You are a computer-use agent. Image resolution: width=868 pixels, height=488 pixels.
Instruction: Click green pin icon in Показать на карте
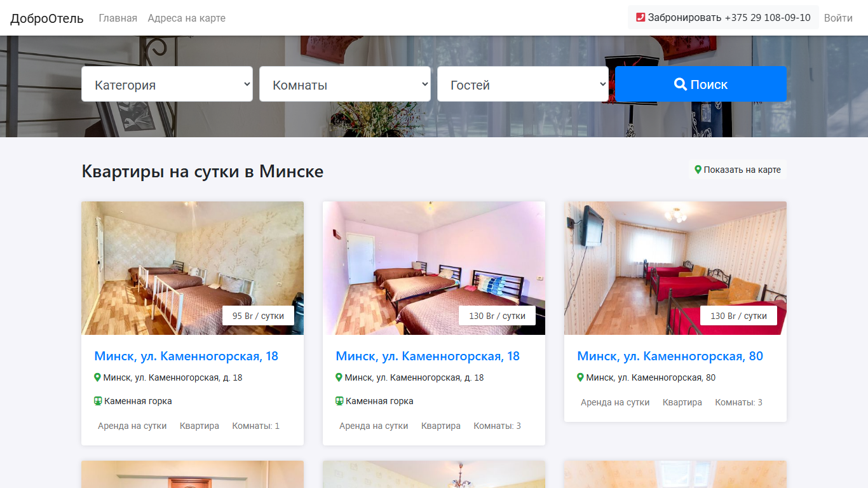click(698, 170)
